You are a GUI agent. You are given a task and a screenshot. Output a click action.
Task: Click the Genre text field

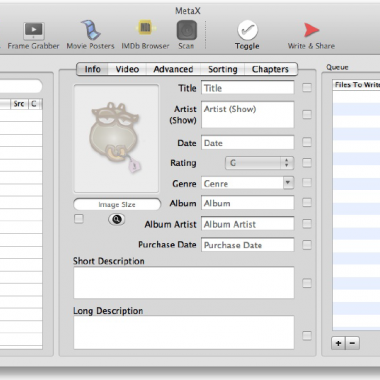click(242, 183)
